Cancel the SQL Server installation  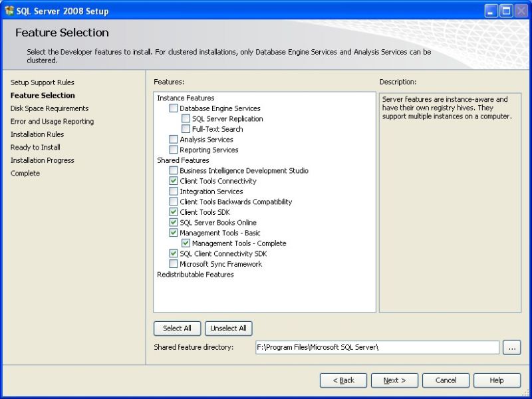point(446,380)
